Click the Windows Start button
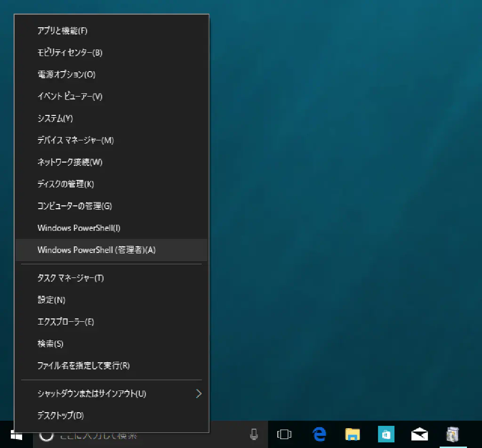Viewport: 482px width, 448px height. (16, 435)
